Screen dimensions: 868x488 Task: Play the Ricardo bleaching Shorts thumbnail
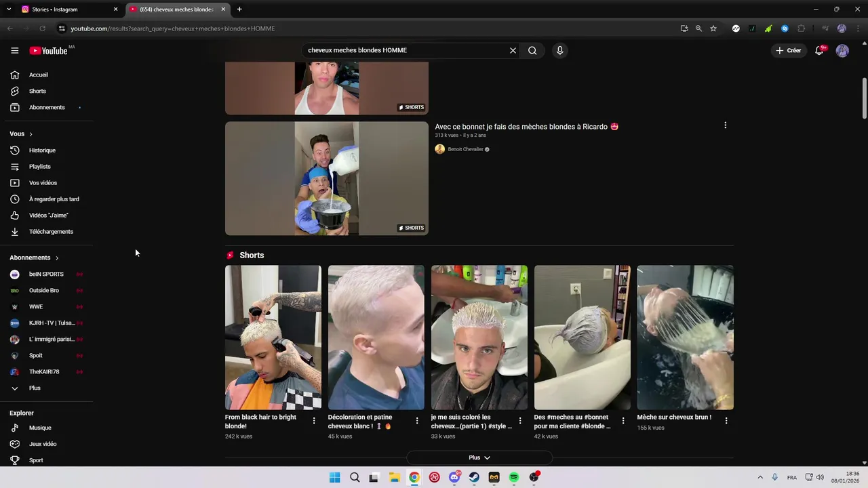click(327, 178)
